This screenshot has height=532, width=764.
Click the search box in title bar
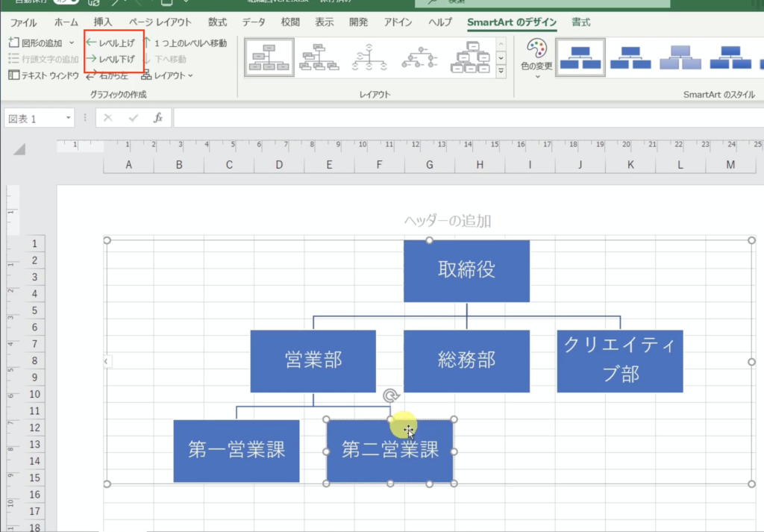pyautogui.click(x=542, y=3)
